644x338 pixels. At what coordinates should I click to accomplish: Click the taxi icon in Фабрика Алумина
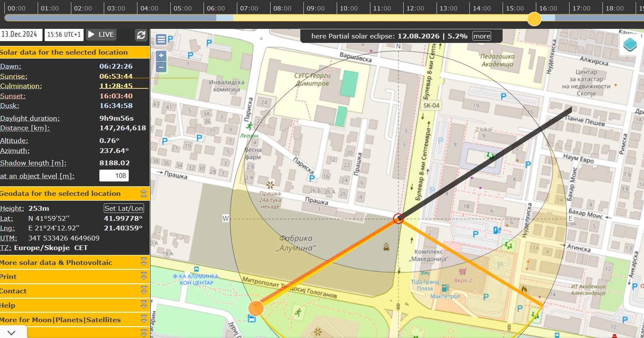coord(386,247)
